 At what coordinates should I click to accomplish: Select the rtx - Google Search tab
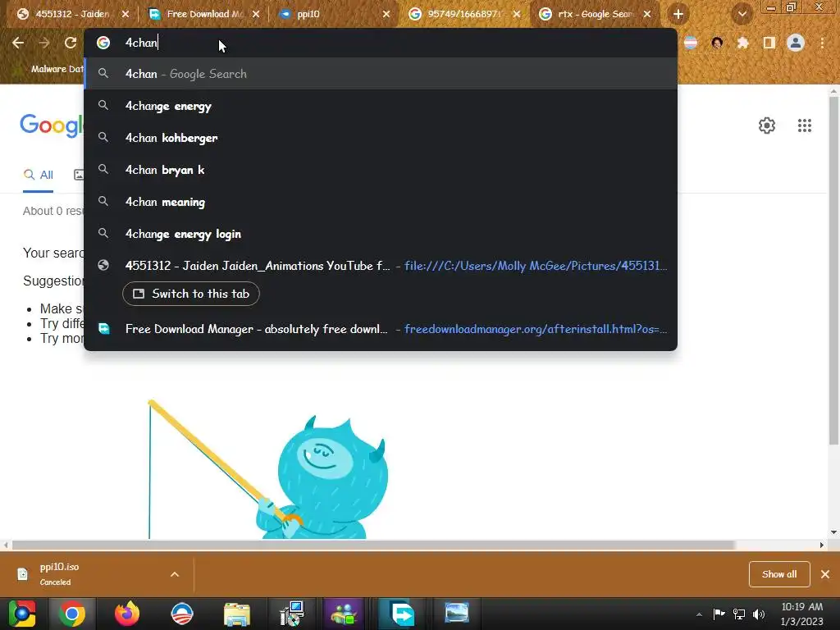[x=595, y=14]
